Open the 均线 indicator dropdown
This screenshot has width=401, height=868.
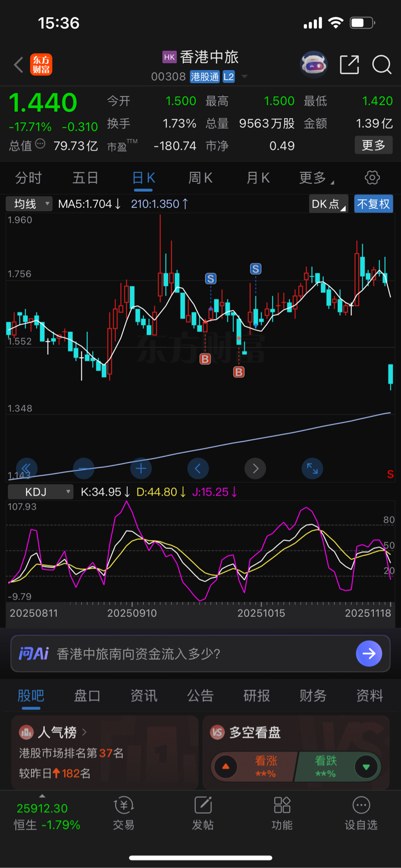click(29, 204)
